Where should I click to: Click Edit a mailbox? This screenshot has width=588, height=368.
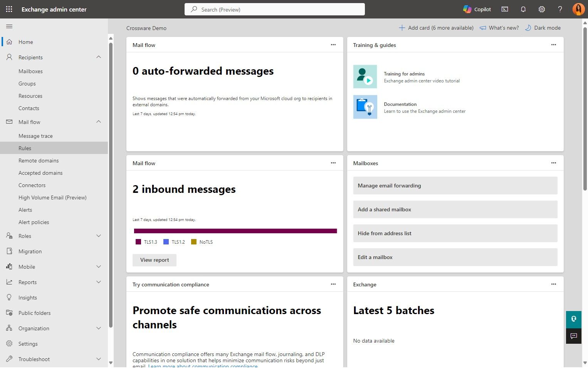point(455,257)
